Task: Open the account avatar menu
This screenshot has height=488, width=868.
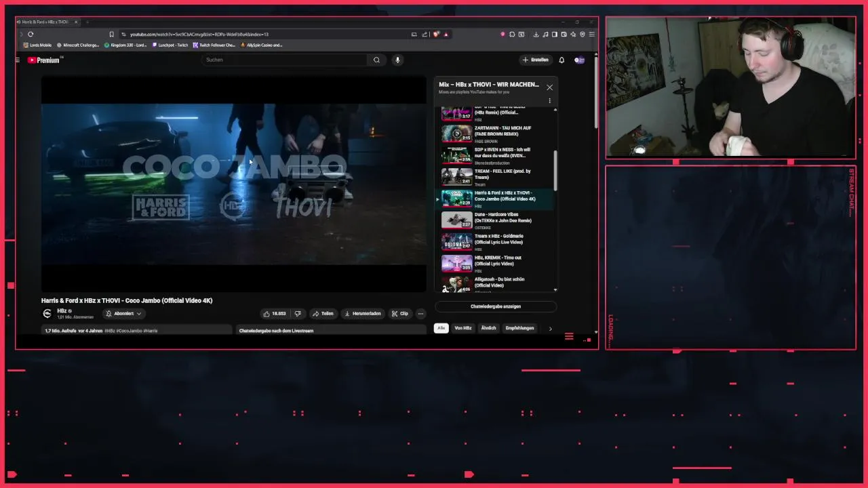Action: [x=579, y=60]
